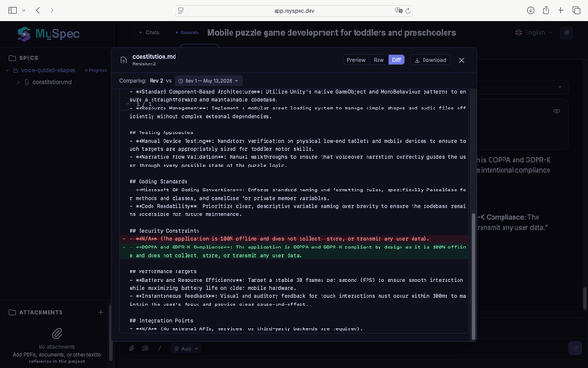Click the '## Performance Targets' heading

pos(164,272)
